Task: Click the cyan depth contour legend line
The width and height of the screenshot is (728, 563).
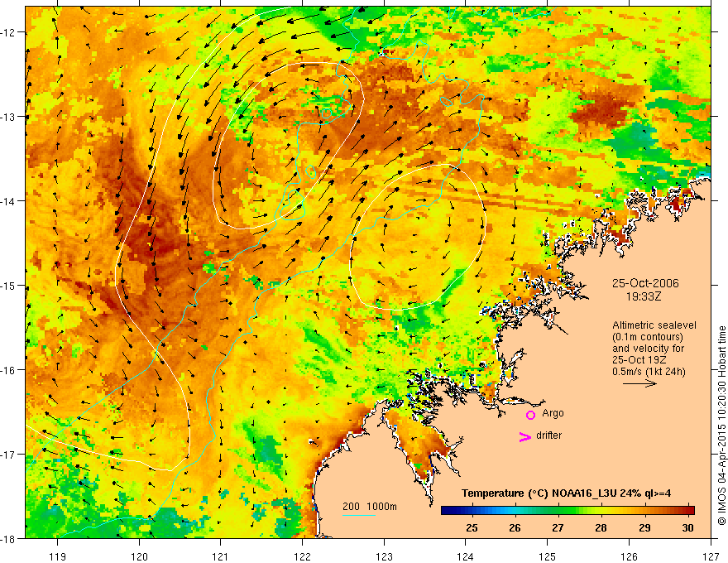Action: [359, 515]
